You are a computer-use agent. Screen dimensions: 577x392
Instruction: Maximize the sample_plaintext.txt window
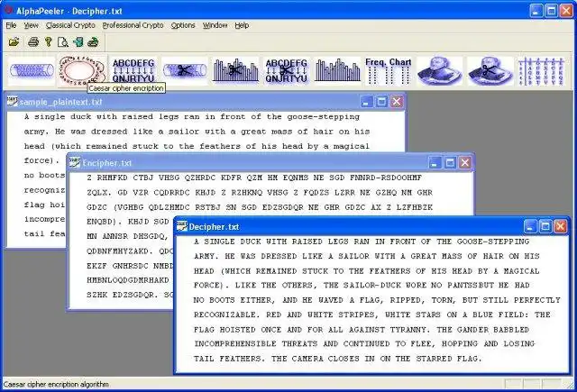click(381, 102)
